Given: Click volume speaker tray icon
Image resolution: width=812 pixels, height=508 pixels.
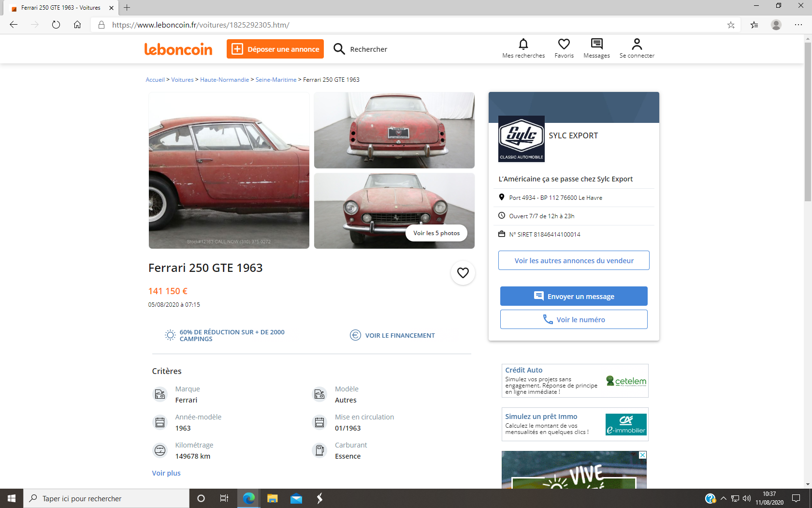Looking at the screenshot, I should (x=747, y=498).
